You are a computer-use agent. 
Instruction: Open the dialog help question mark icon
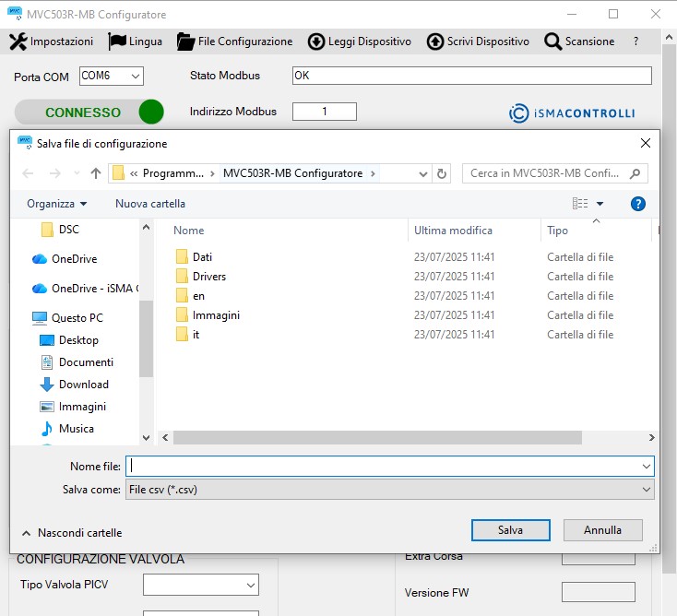(637, 204)
